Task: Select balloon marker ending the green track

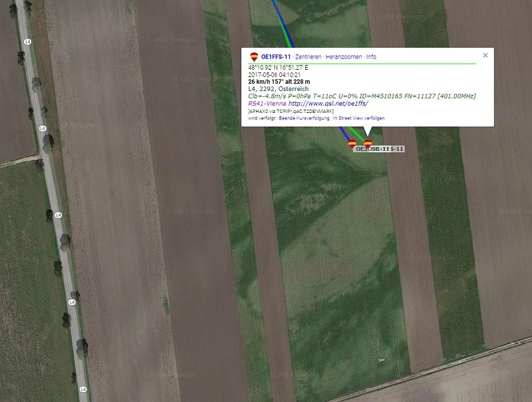Action: [368, 144]
